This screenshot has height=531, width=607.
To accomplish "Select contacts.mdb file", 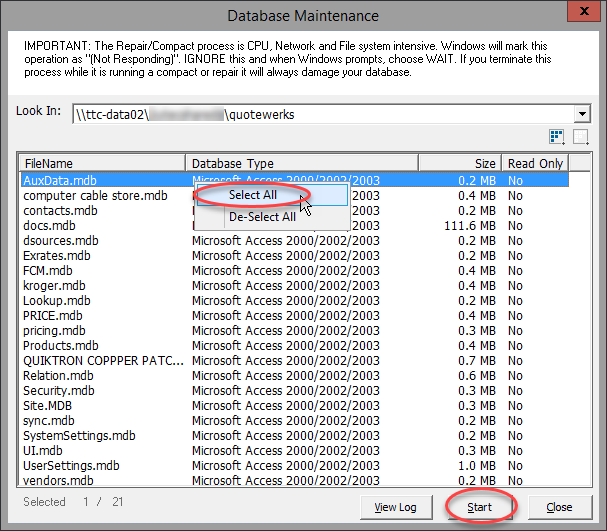I will (60, 211).
